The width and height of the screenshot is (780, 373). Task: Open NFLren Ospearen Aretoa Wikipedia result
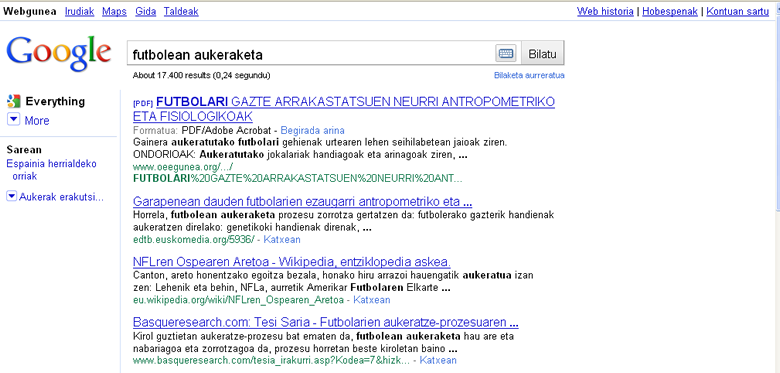[292, 262]
